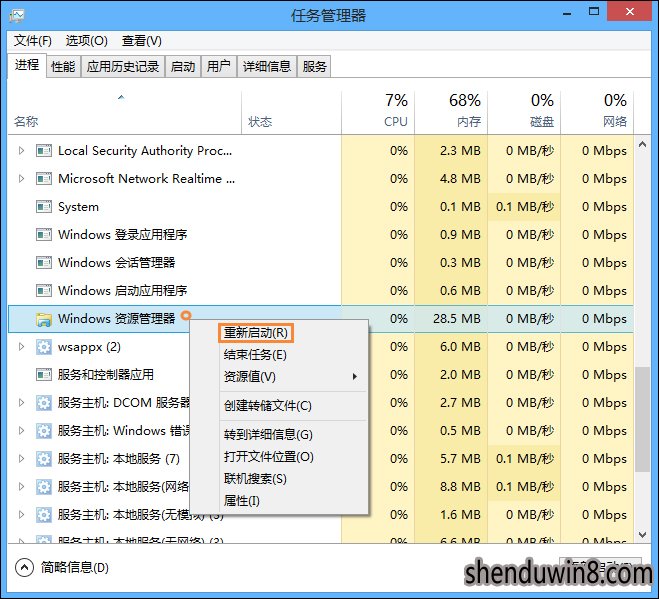This screenshot has height=599, width=659.
Task: Expand 服务主机: DCOM 服务器 row
Action: [x=21, y=403]
